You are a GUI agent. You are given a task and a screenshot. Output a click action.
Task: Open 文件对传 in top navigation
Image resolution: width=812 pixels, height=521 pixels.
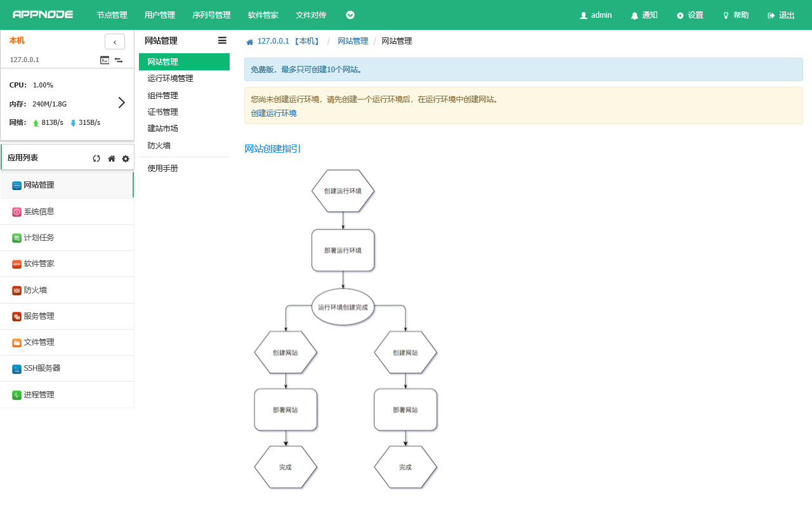[311, 15]
